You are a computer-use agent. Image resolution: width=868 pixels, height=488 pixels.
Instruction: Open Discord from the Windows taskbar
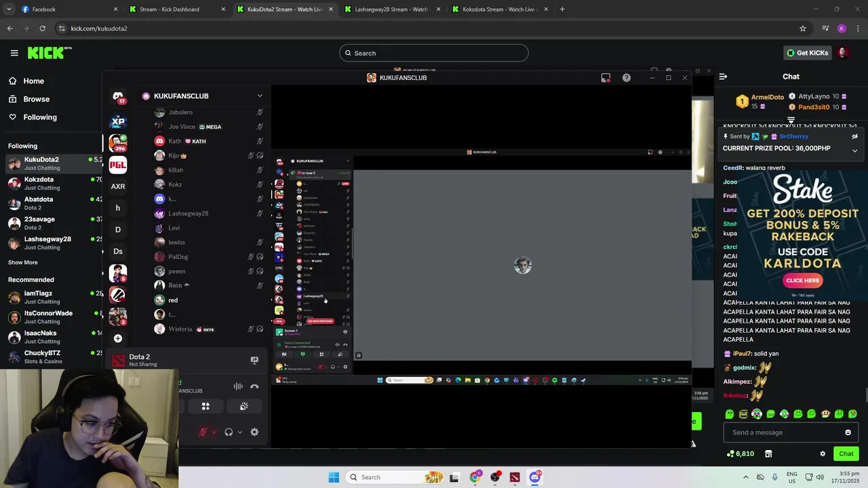534,477
